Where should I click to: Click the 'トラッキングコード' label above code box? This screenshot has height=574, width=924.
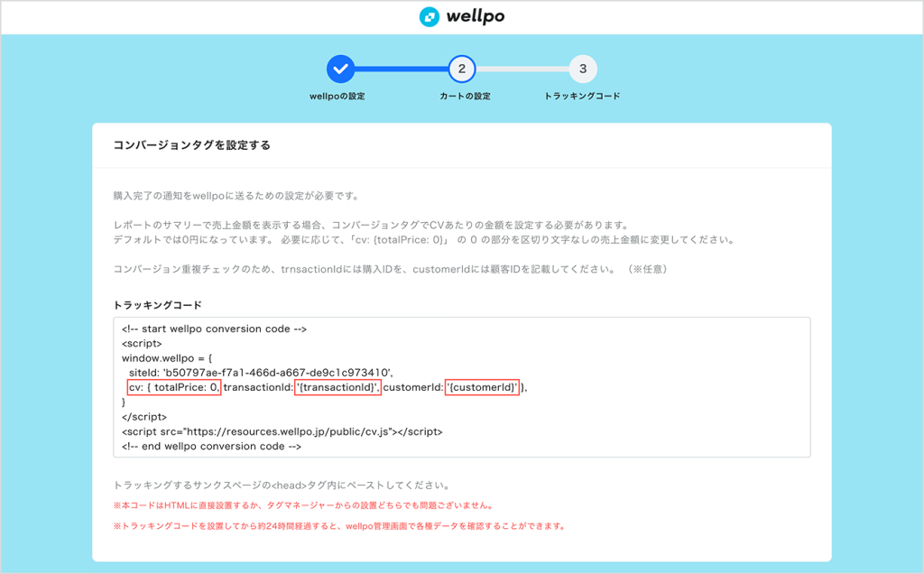point(157,305)
